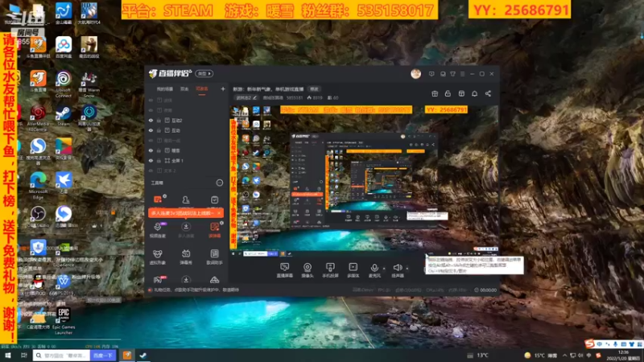This screenshot has width=644, height=362.
Task: Open the orange tool beside multi-person co-streaming
Action: (x=214, y=230)
